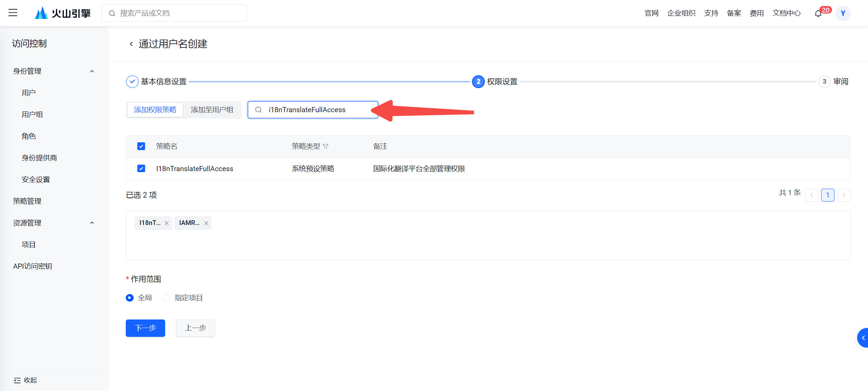868x391 pixels.
Task: Go to next page in pagination
Action: (x=844, y=195)
